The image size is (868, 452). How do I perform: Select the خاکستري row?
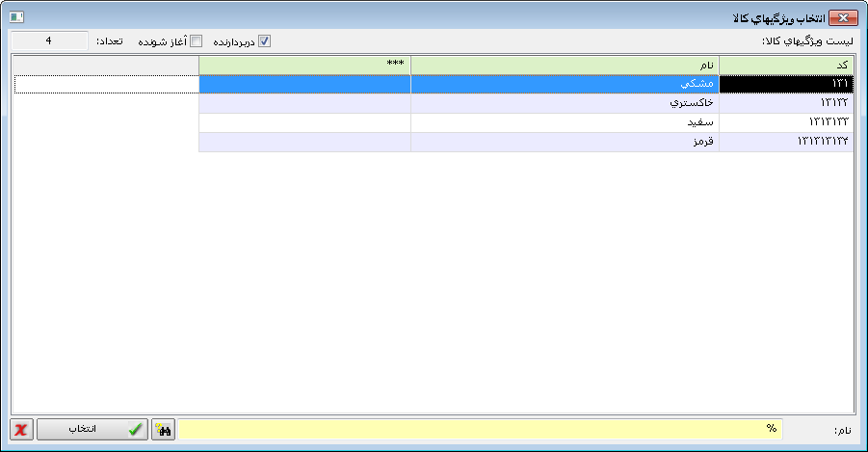[x=565, y=103]
